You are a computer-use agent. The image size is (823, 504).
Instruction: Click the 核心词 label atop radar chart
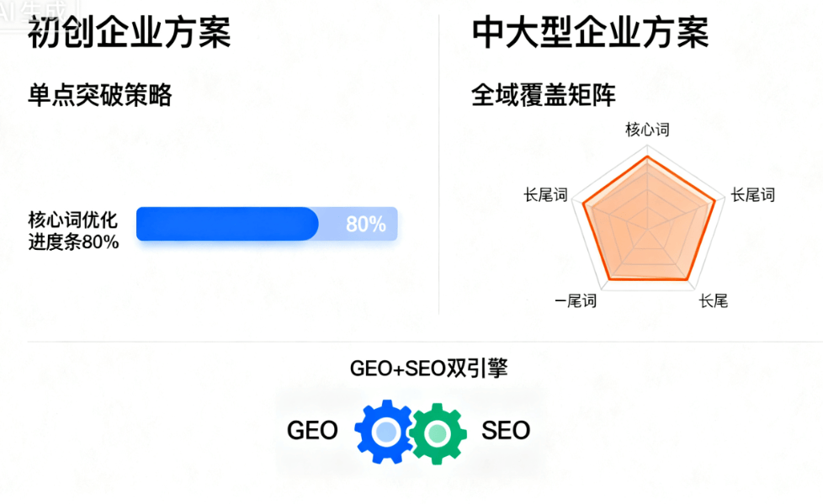(x=647, y=130)
